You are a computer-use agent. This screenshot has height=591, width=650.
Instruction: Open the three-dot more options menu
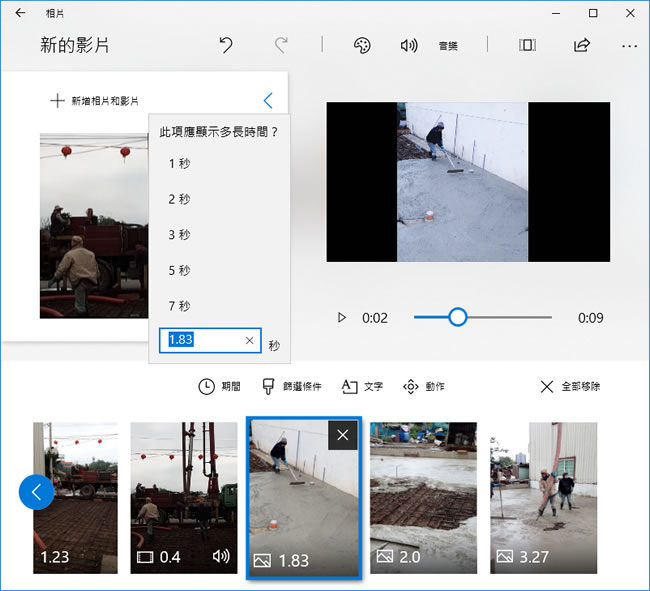(x=629, y=45)
